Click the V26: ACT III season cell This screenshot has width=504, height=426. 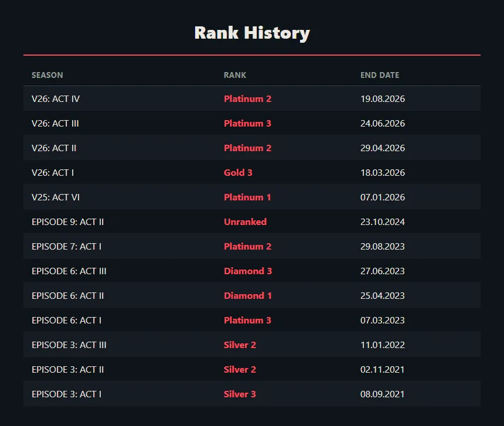(55, 124)
